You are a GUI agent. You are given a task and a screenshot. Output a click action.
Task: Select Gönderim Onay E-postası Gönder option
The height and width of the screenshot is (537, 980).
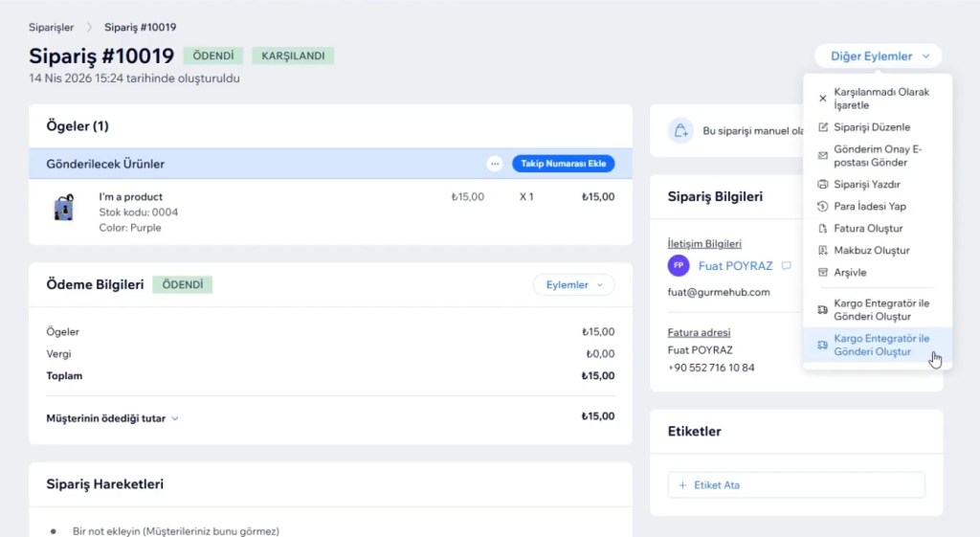coord(878,156)
